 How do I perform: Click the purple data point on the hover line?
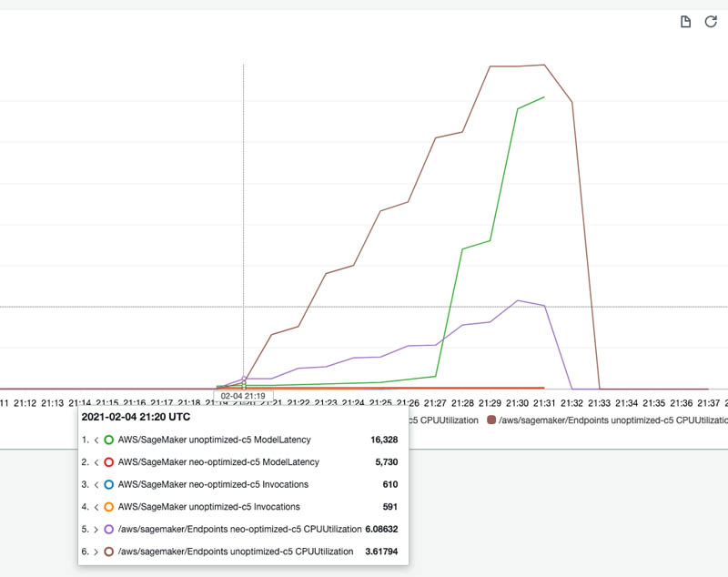coord(244,379)
